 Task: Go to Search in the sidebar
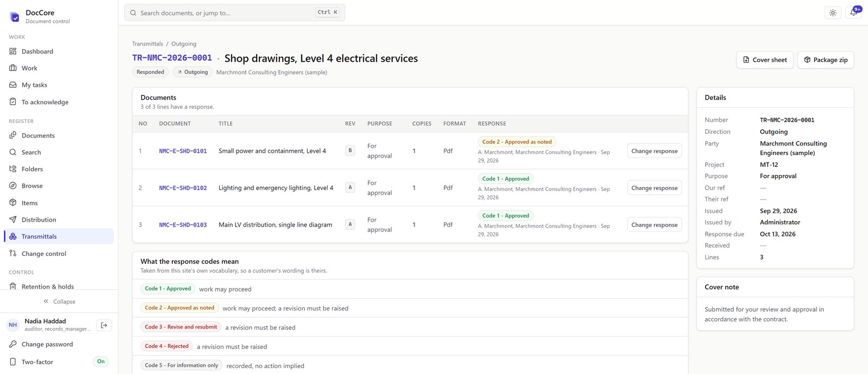(x=59, y=152)
